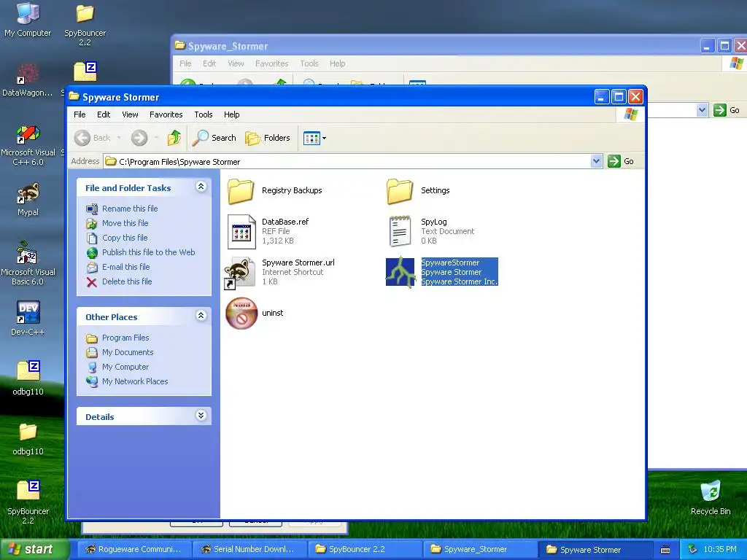Click Rename this file link
The width and height of the screenshot is (747, 560).
[130, 209]
